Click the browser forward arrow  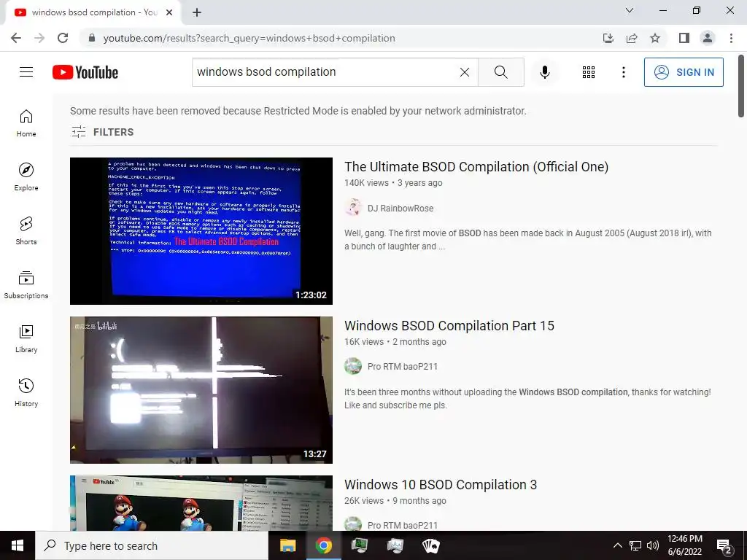tap(39, 38)
